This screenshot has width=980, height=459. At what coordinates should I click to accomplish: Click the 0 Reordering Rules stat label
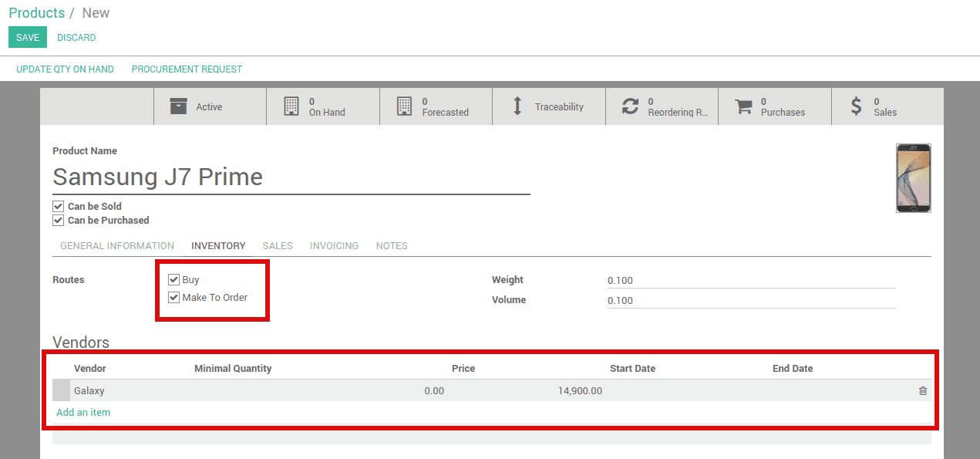point(678,106)
